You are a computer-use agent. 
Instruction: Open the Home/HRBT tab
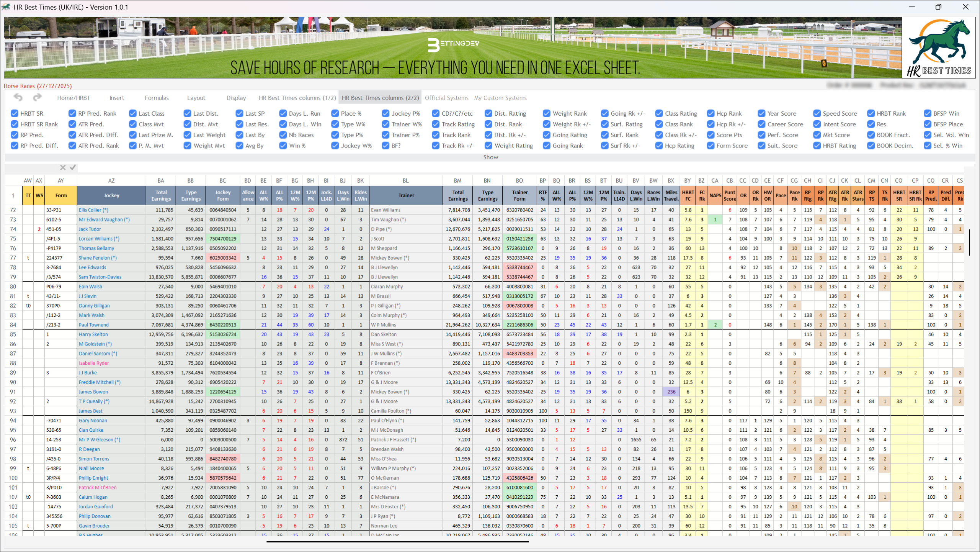click(73, 98)
